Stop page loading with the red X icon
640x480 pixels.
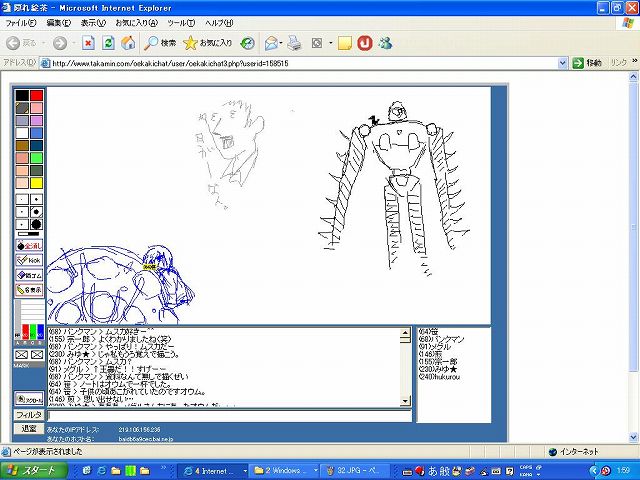[x=88, y=43]
